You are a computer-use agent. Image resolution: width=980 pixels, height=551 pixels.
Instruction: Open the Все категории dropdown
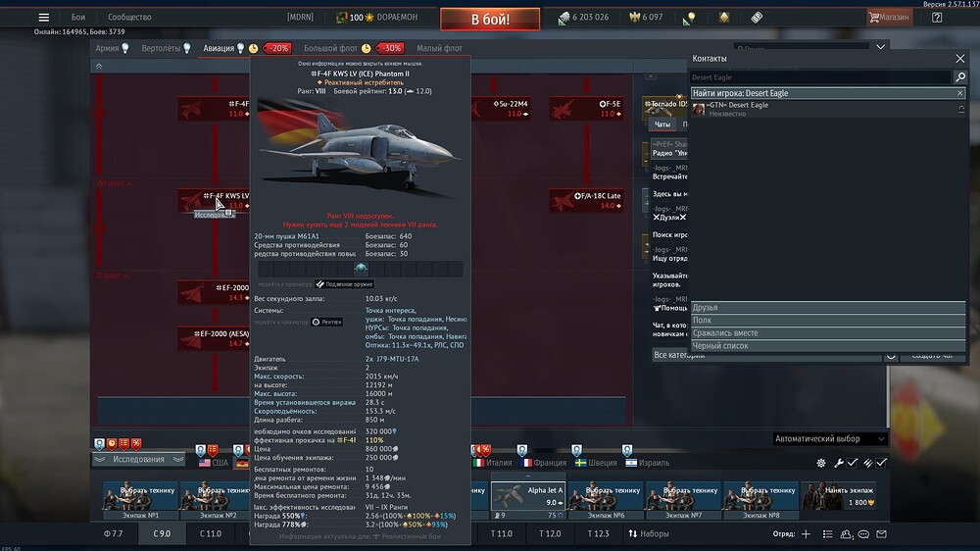coord(766,355)
